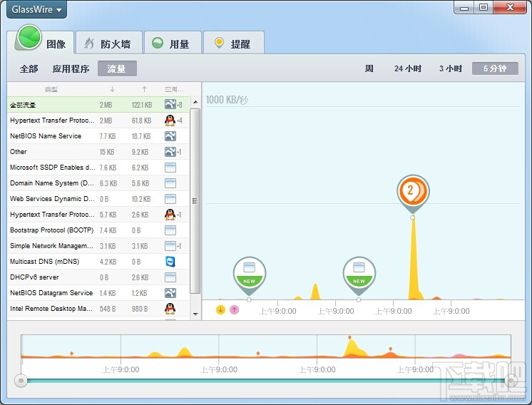This screenshot has width=532, height=405.
Task: Open the right NEW application marker
Action: (359, 275)
